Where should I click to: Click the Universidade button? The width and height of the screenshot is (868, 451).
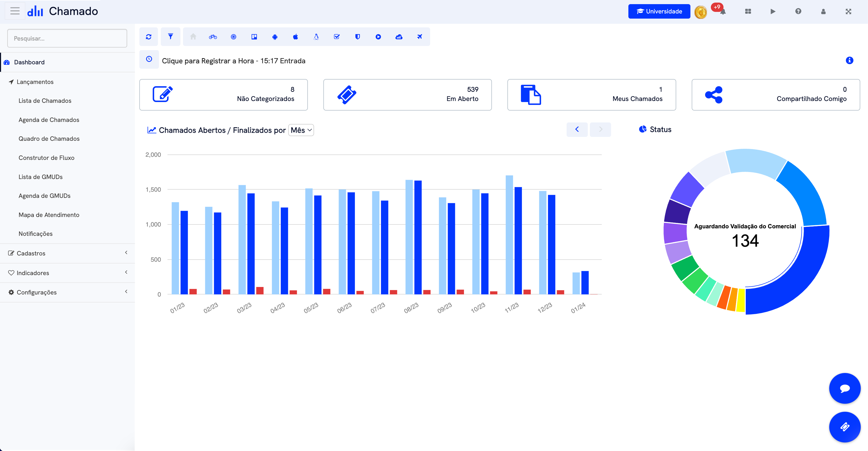point(659,11)
